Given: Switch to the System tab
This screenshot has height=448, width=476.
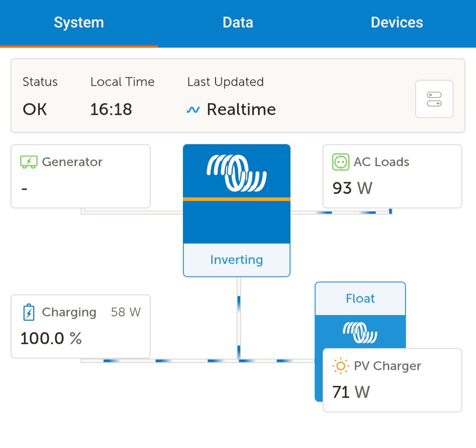Looking at the screenshot, I should pos(79,23).
